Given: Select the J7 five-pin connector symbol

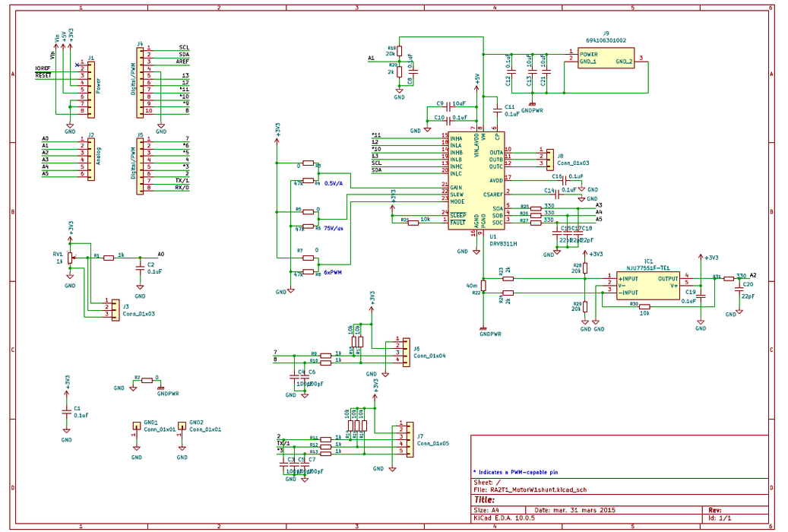Looking at the screenshot, I should (410, 440).
